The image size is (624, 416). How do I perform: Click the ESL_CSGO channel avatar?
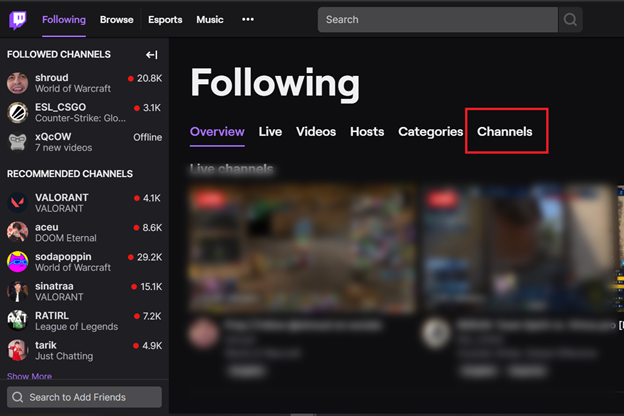(18, 112)
